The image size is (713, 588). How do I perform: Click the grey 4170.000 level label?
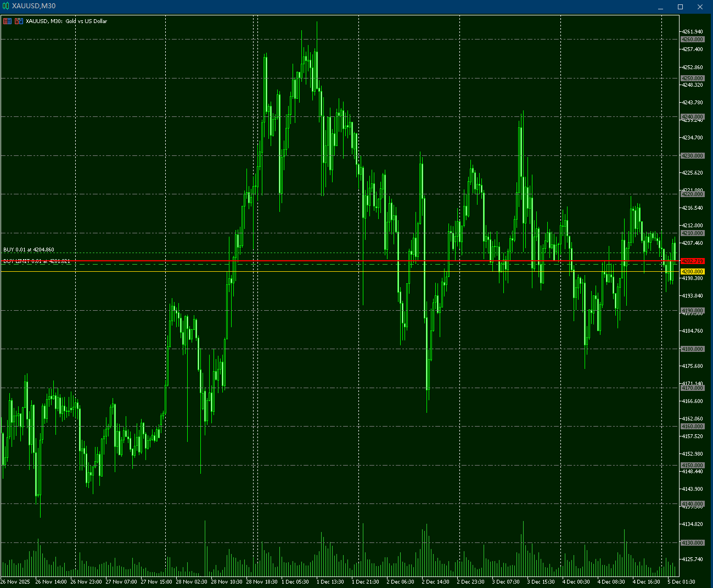click(x=692, y=388)
